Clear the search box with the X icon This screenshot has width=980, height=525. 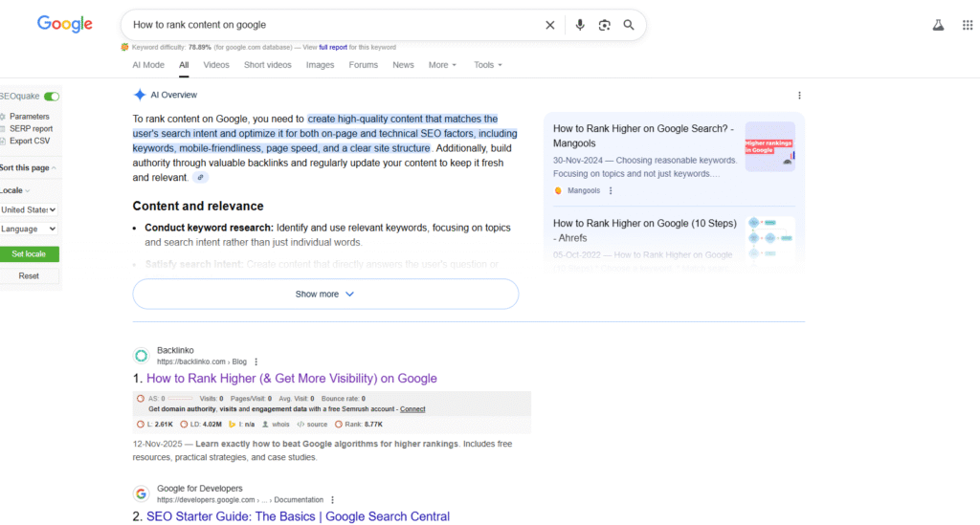(x=549, y=25)
